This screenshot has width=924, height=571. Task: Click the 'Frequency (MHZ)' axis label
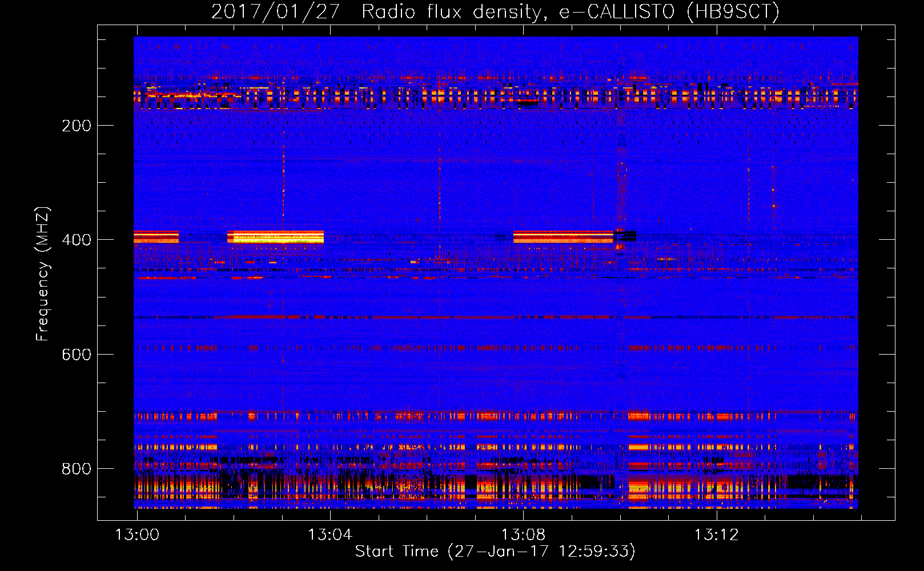[x=43, y=274]
